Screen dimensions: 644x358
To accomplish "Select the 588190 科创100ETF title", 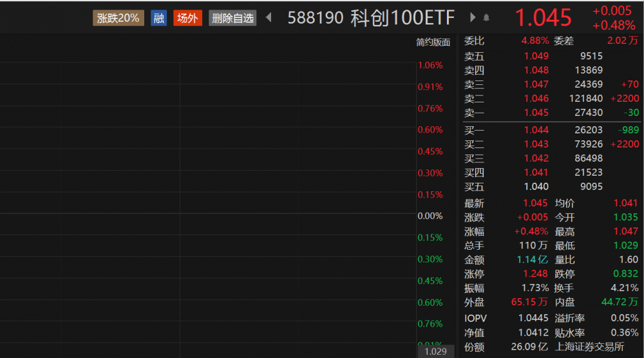I will [x=371, y=17].
